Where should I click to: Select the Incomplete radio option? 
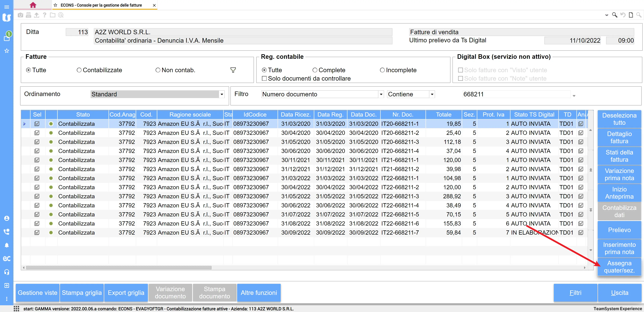pos(382,70)
